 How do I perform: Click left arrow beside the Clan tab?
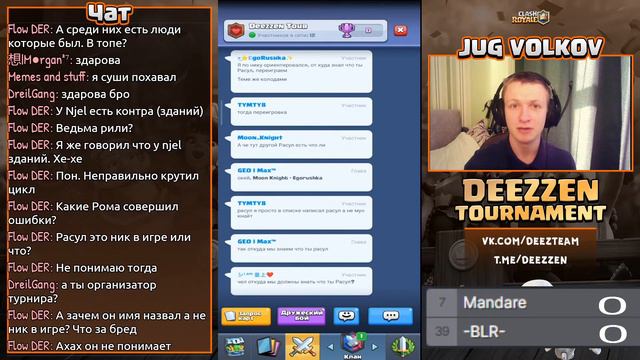(x=331, y=347)
